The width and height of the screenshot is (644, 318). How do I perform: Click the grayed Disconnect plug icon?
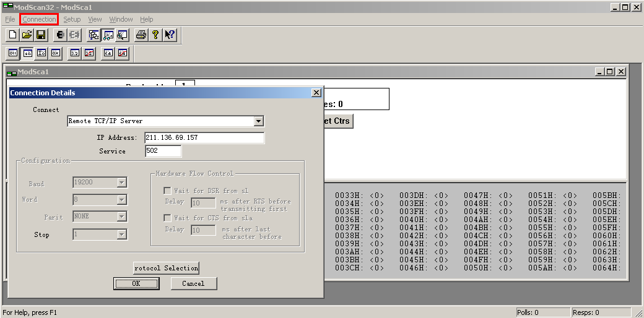(x=74, y=35)
